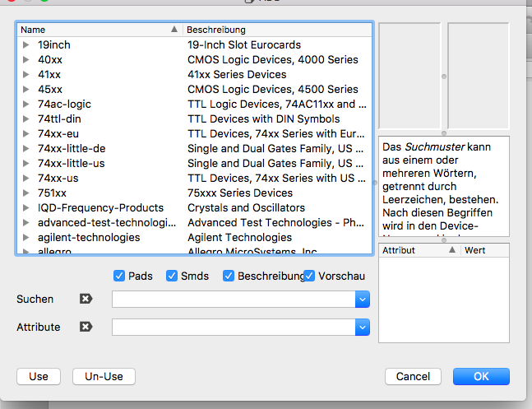532x409 pixels.
Task: Clear the Suchen search field
Action: (86, 299)
